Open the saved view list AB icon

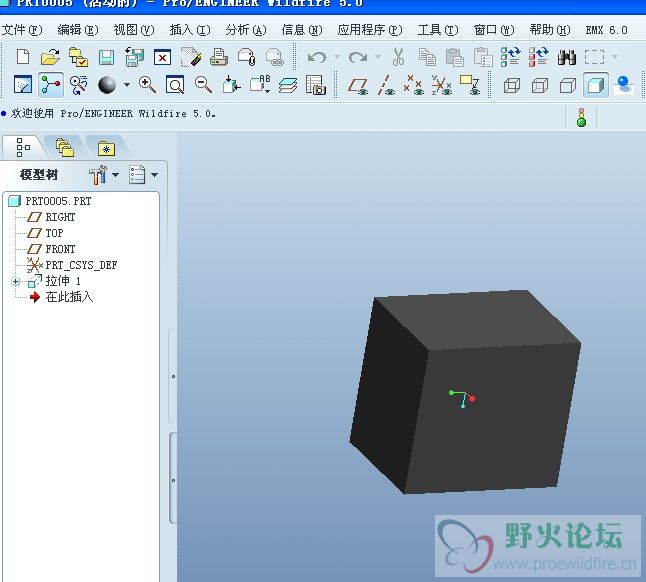(x=260, y=84)
